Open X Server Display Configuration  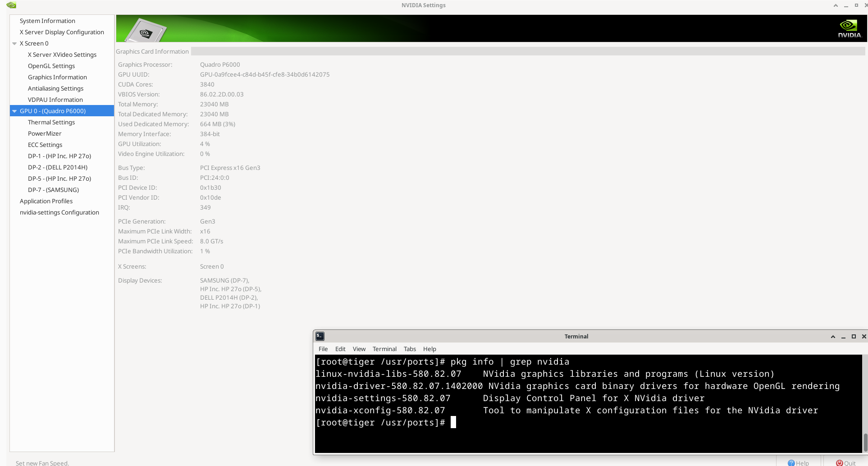pos(62,32)
